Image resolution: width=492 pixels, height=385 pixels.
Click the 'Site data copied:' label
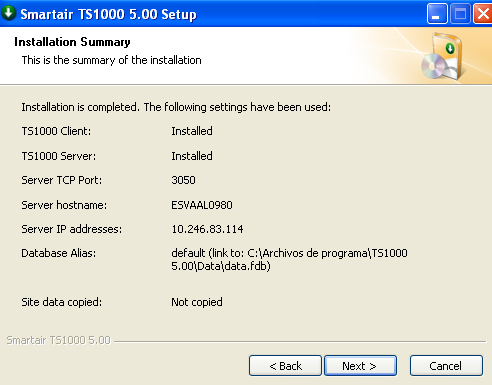[62, 302]
